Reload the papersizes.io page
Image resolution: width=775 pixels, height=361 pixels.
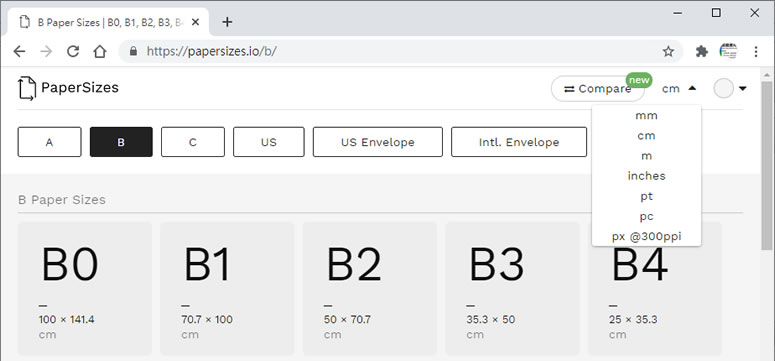coord(73,51)
